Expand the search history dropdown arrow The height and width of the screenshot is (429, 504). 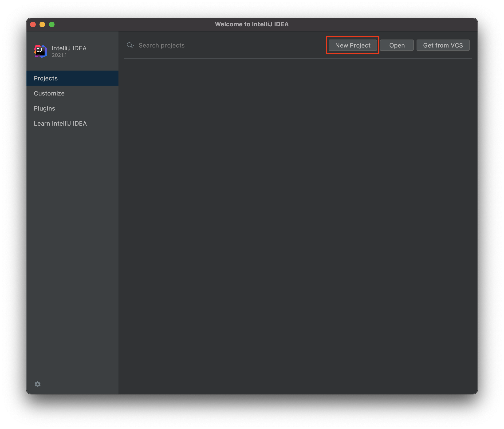(x=134, y=45)
